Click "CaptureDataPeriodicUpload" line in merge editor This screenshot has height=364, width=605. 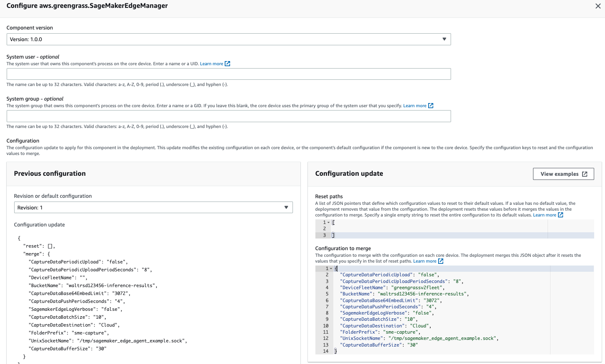coord(389,275)
